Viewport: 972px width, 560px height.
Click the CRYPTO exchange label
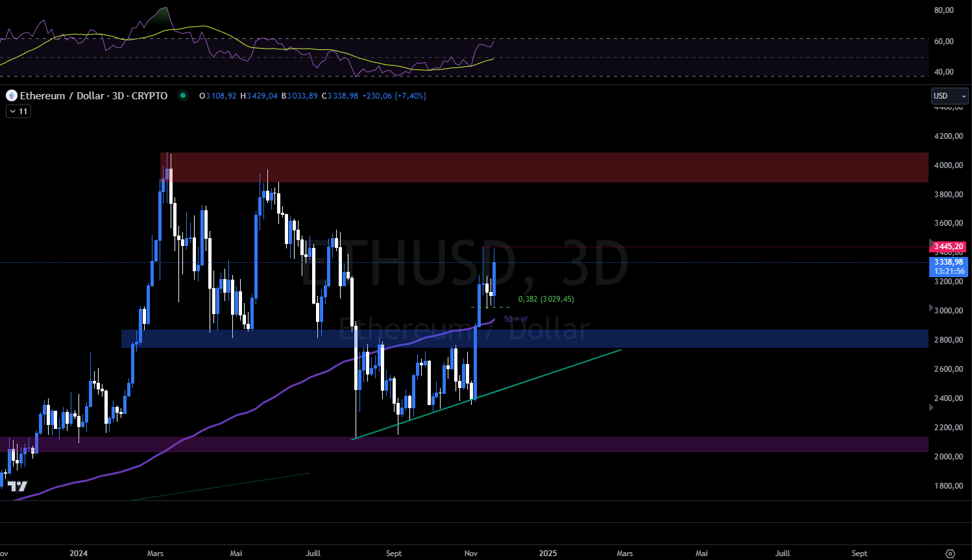click(x=150, y=95)
